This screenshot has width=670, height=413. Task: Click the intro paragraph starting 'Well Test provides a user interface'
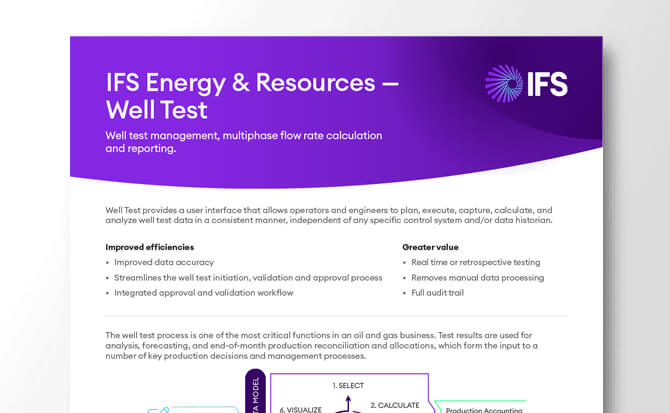coord(329,215)
